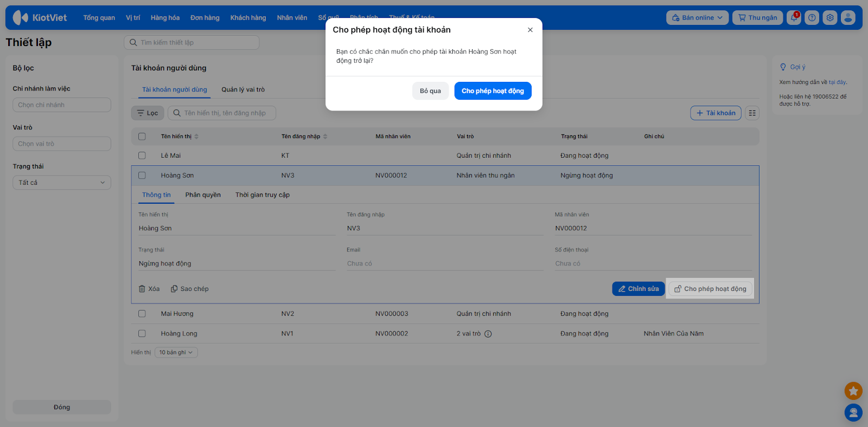This screenshot has height=427, width=868.
Task: Toggle the select-all header checkbox
Action: click(142, 137)
